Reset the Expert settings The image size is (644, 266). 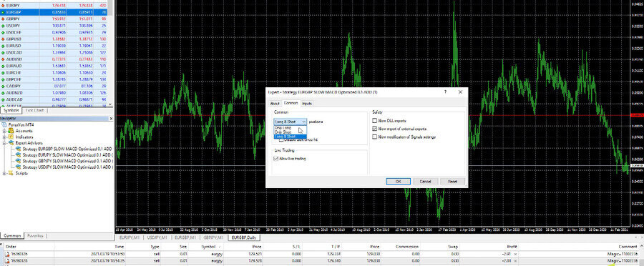click(x=453, y=182)
